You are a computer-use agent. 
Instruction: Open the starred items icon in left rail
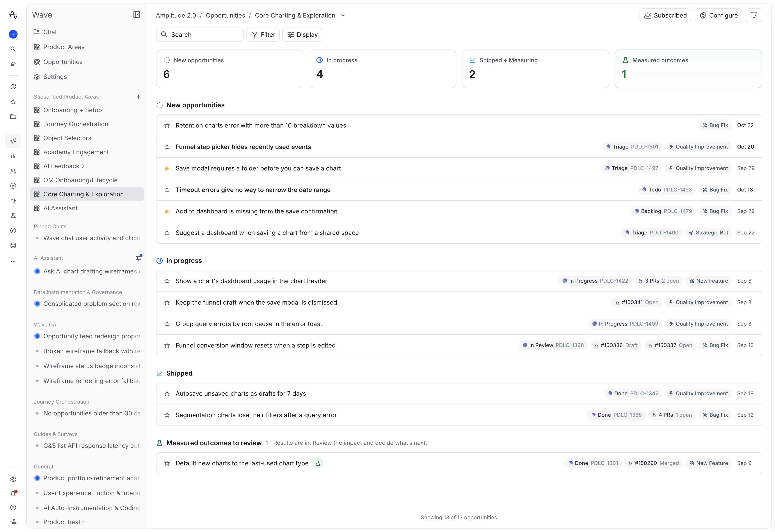click(13, 102)
